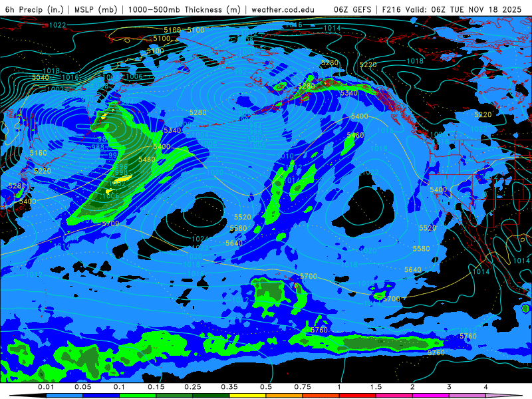The image size is (532, 399).
Task: Click the 0.75 legend value
Action: click(303, 387)
